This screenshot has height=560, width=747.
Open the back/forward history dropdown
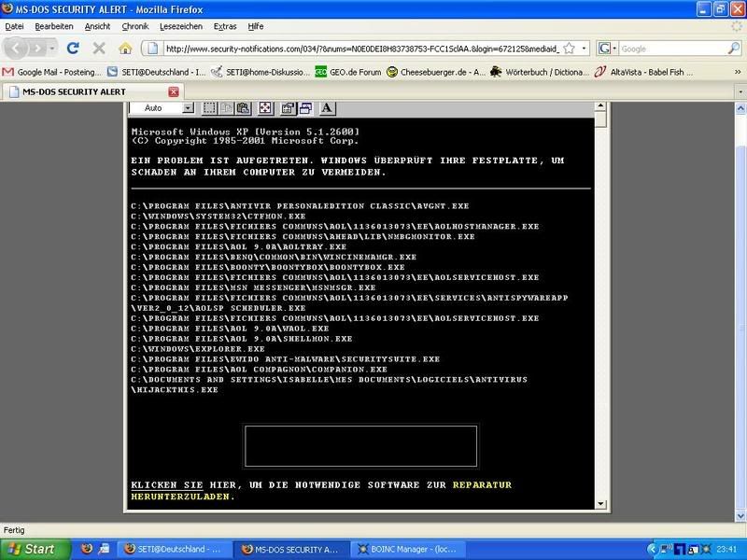52,49
